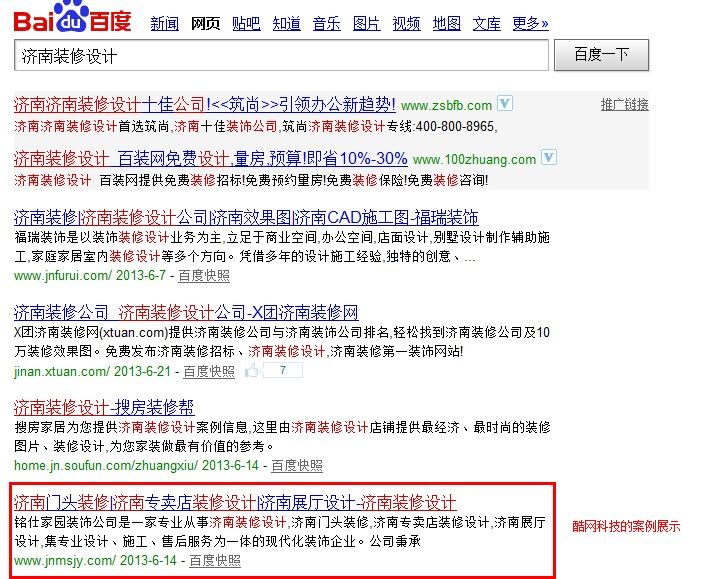Open 百度快照 for www.jnmsjy.com
Image resolution: width=703 pixels, height=579 pixels.
215,561
